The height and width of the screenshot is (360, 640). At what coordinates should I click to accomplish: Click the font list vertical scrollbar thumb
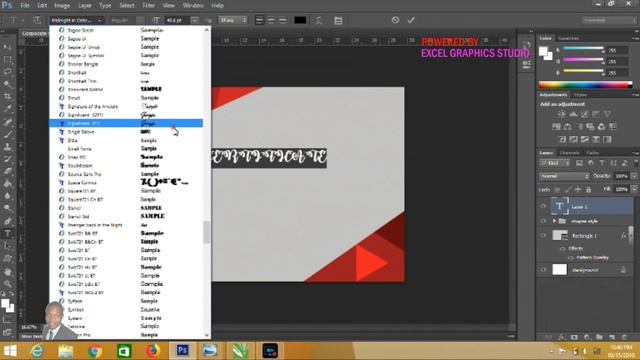[207, 232]
